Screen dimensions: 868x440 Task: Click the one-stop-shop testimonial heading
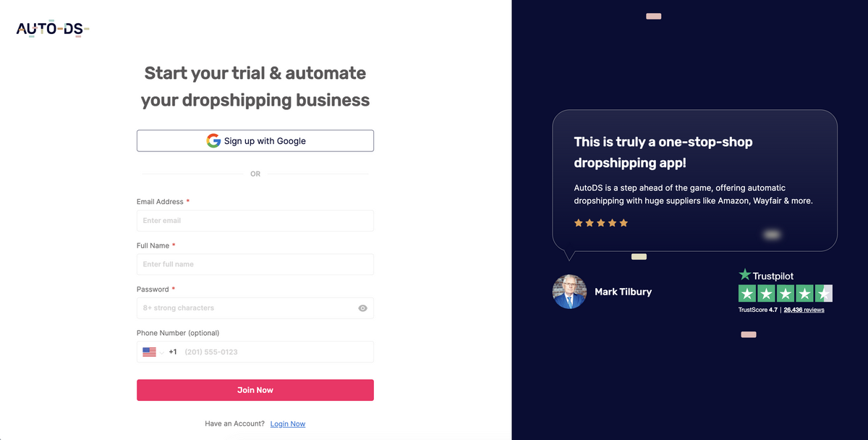[663, 152]
